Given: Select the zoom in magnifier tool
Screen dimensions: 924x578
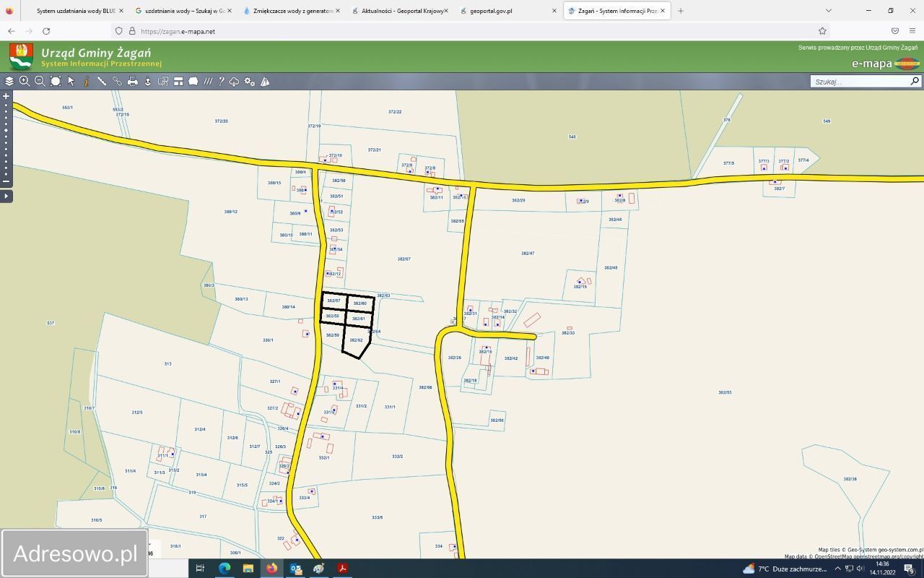Looking at the screenshot, I should click(x=25, y=82).
